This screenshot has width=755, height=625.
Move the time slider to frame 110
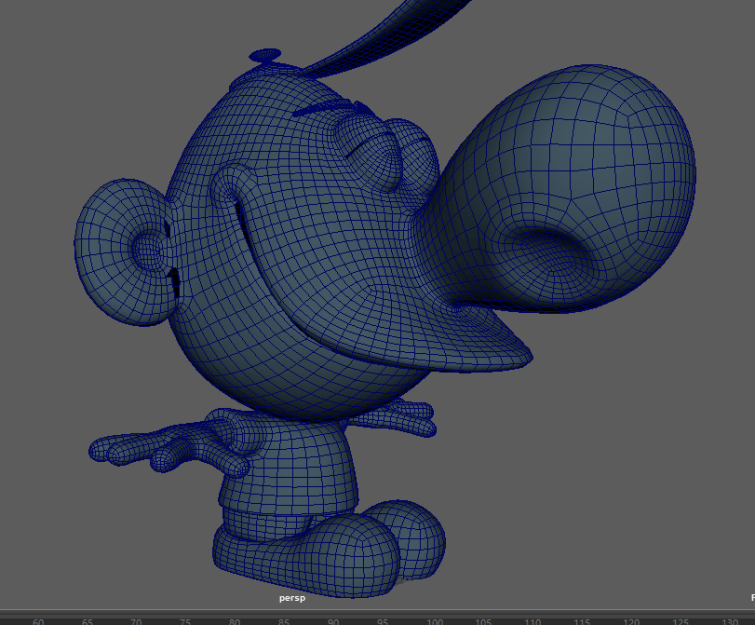click(532, 620)
